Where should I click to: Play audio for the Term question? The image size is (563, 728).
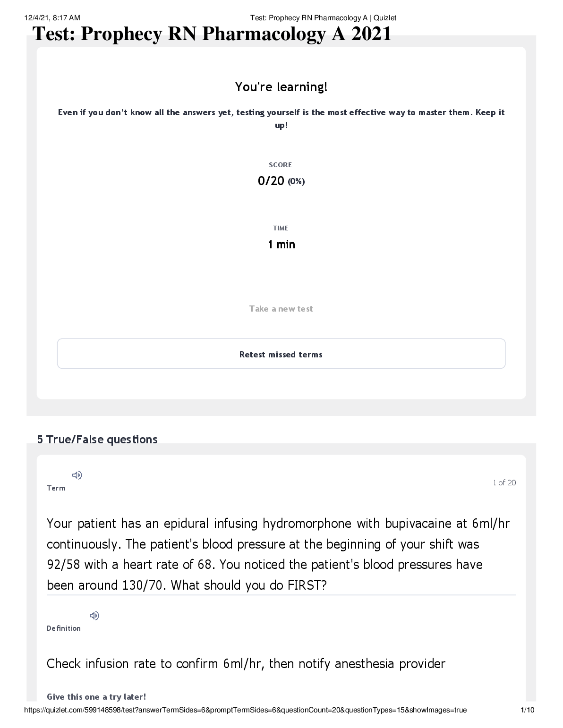click(77, 475)
